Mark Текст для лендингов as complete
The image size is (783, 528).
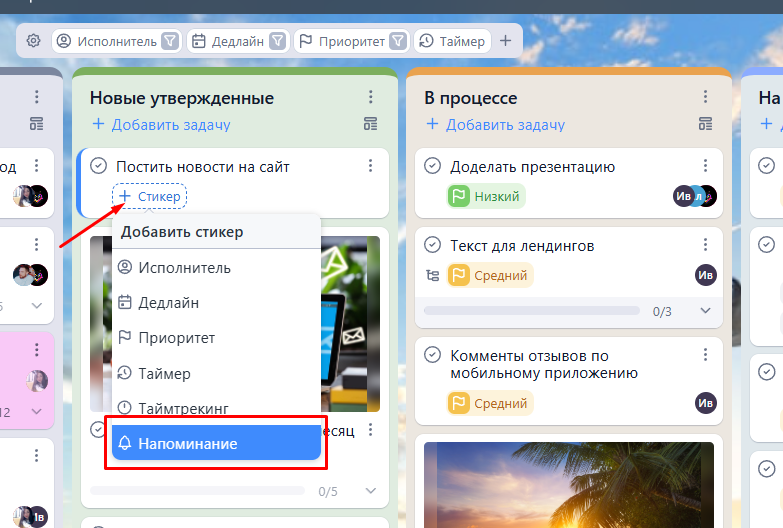[x=432, y=245]
